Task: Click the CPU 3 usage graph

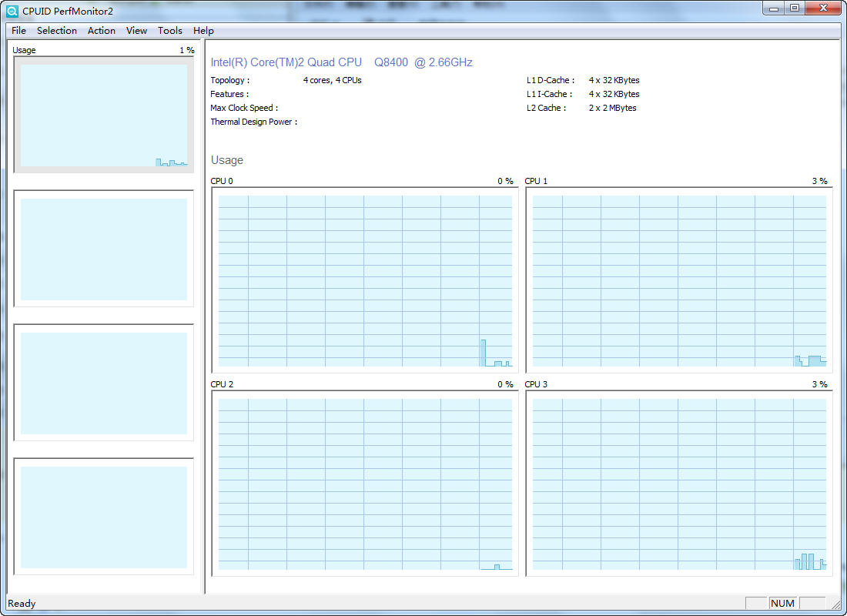Action: coord(679,484)
